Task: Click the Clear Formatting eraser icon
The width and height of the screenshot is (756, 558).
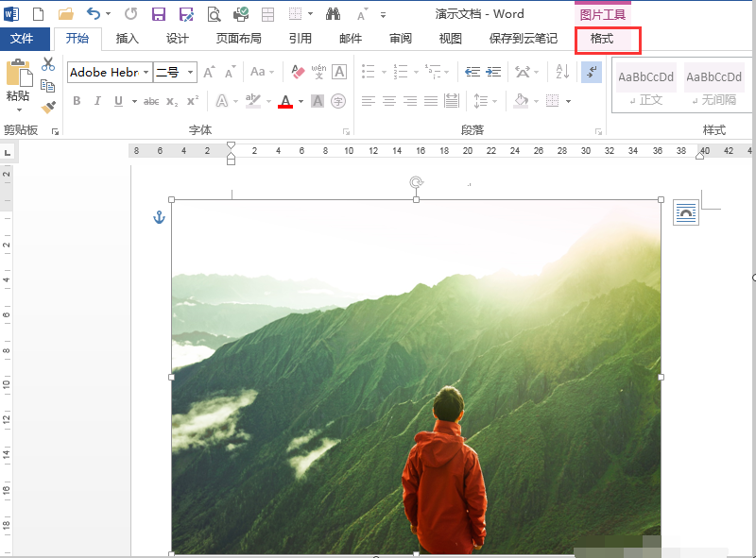Action: (299, 72)
